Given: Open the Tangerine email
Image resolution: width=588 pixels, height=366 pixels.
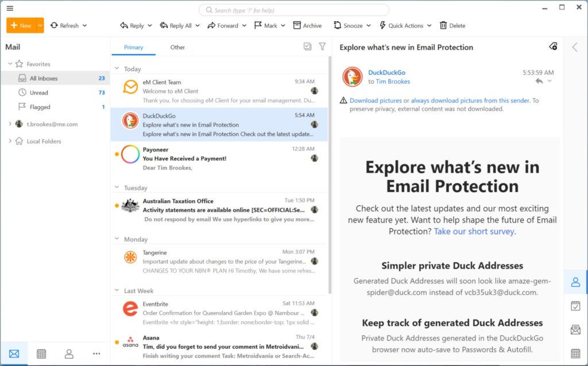Looking at the screenshot, I should pyautogui.click(x=219, y=261).
